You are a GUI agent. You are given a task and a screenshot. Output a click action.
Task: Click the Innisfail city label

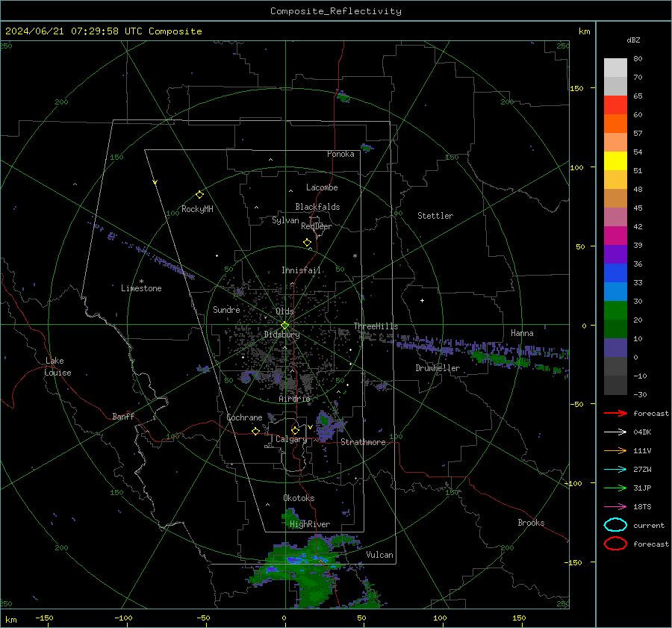coord(301,270)
